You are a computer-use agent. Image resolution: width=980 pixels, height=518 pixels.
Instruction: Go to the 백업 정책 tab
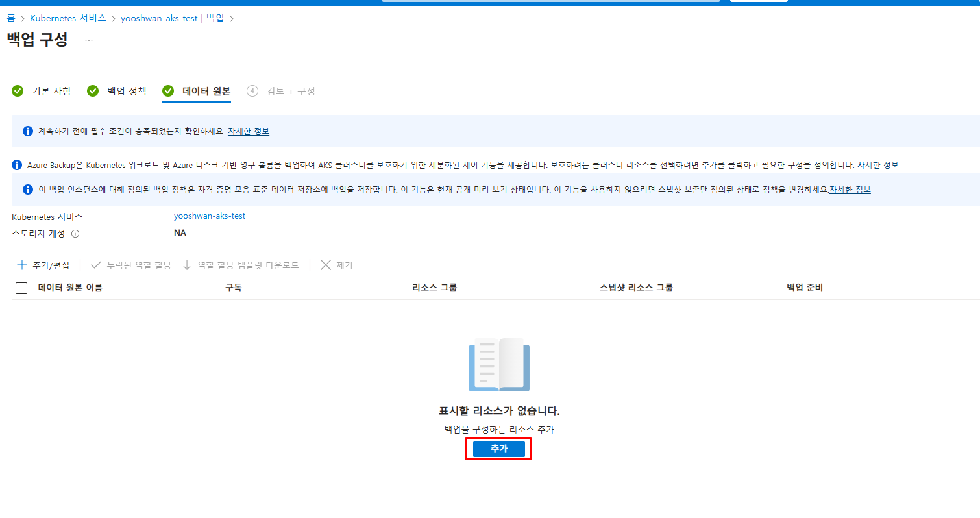pyautogui.click(x=117, y=91)
